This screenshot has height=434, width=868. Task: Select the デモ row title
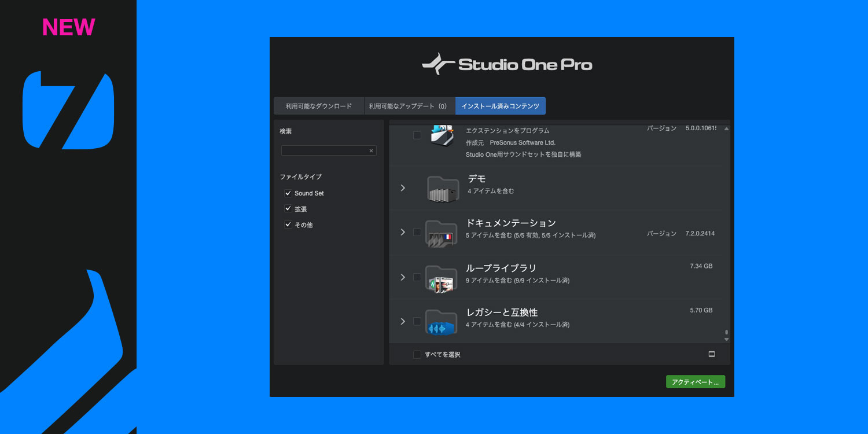[477, 179]
